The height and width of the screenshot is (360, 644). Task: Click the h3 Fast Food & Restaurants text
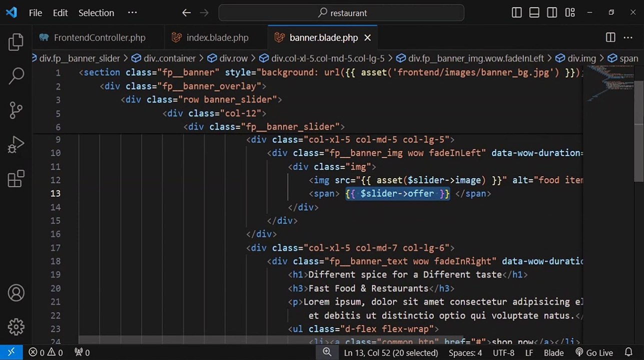pyautogui.click(x=368, y=288)
